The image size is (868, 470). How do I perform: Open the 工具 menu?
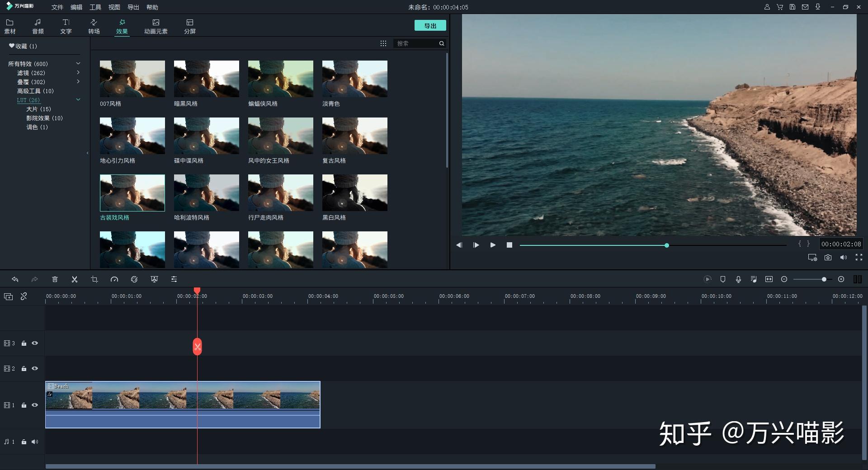pos(95,7)
